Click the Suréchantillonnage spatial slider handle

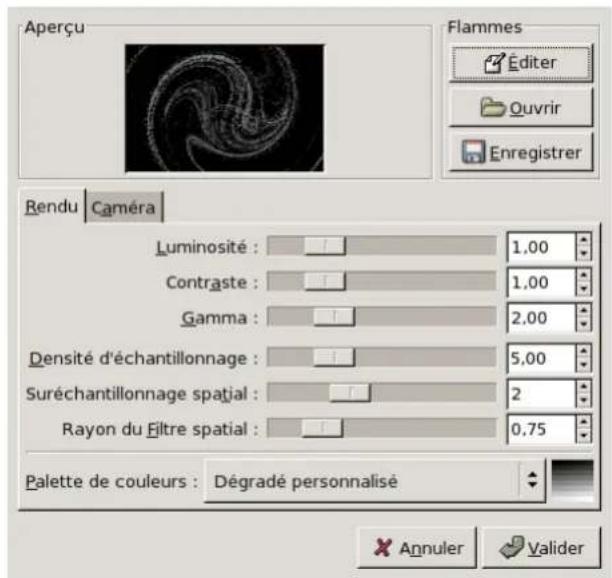(350, 393)
